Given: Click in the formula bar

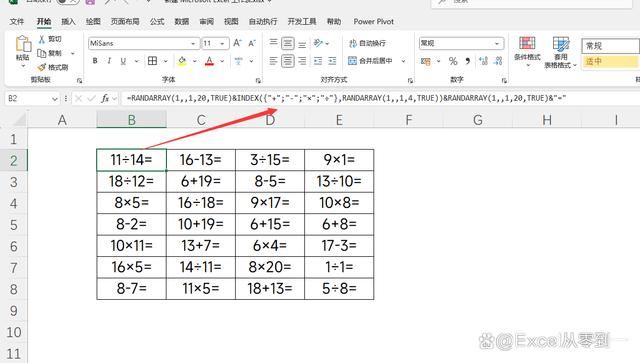Looking at the screenshot, I should point(380,98).
